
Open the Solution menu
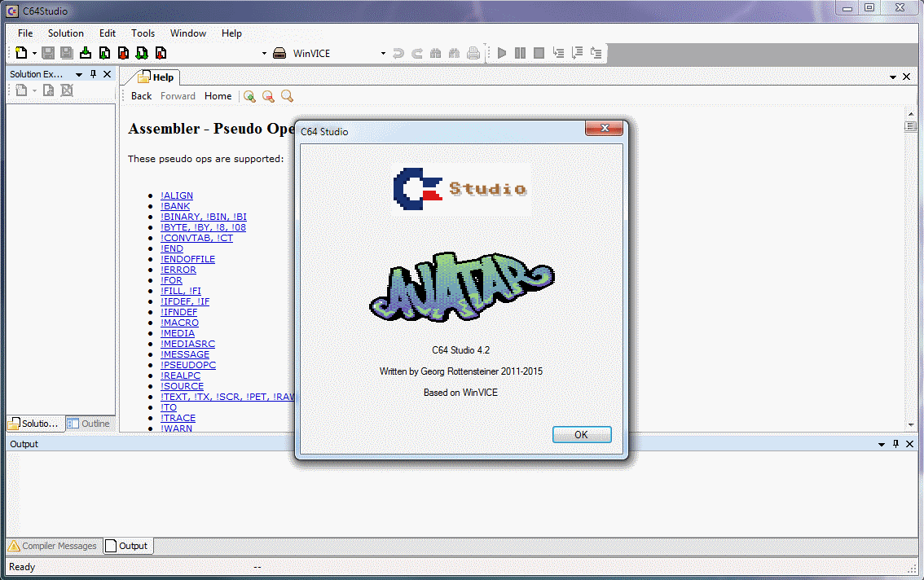point(65,33)
